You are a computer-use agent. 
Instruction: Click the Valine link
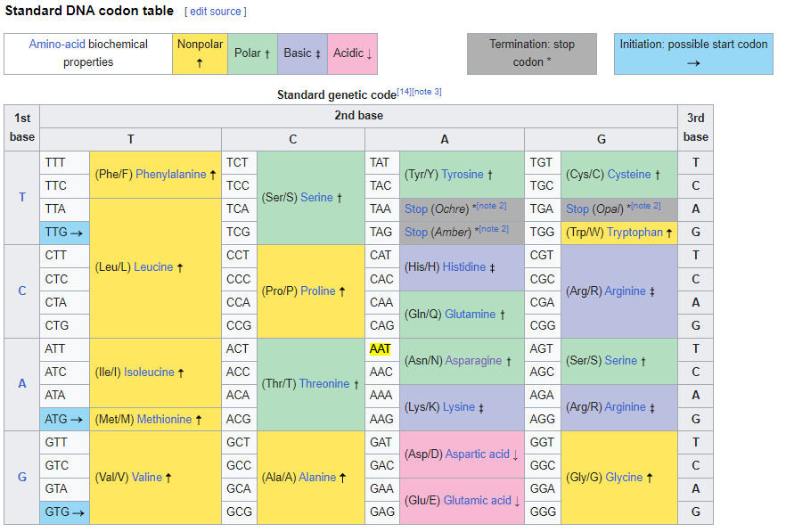147,477
